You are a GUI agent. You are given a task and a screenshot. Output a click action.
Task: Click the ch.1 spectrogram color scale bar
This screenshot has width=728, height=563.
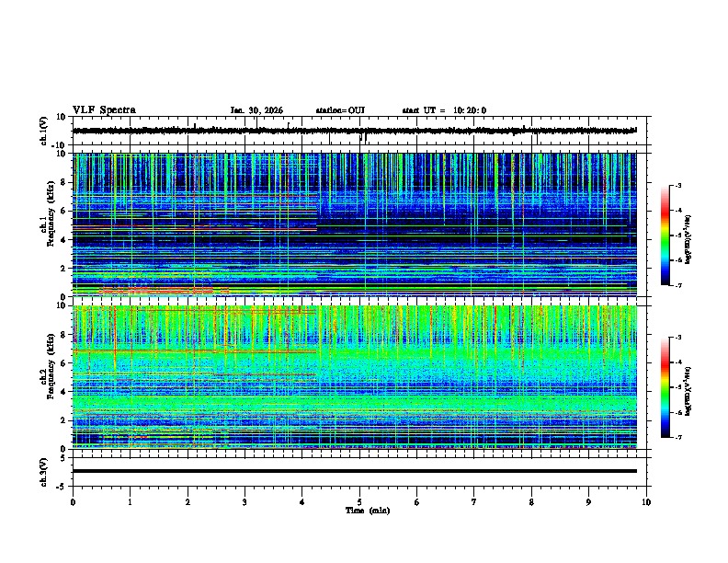point(665,236)
